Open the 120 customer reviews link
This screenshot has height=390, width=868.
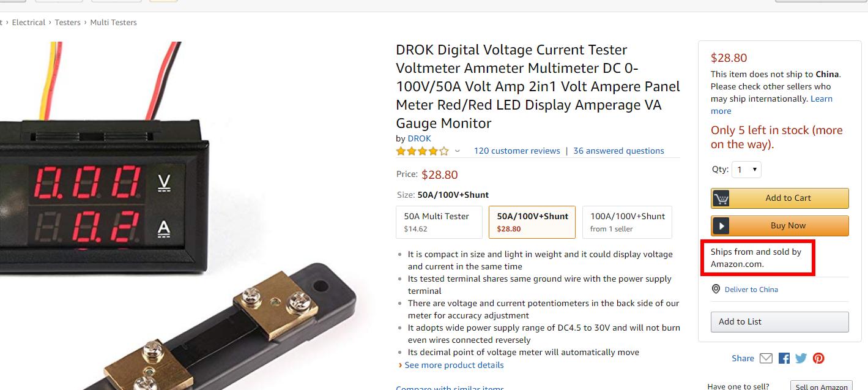point(517,151)
